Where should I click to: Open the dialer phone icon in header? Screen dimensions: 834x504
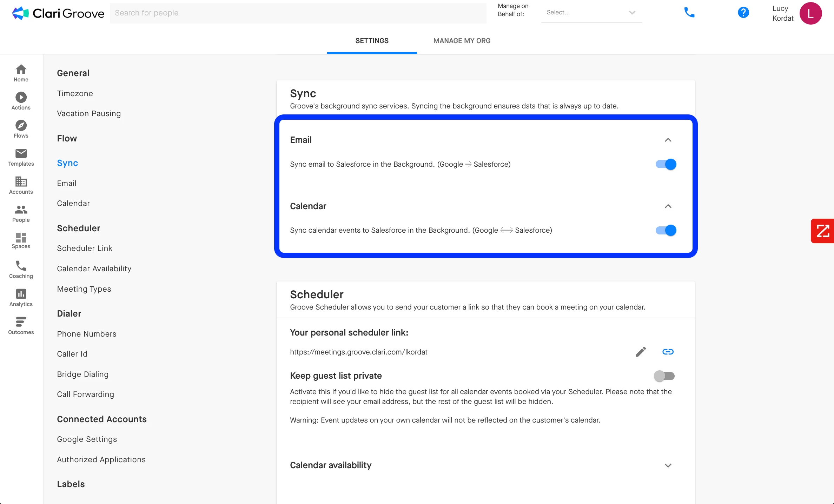pos(689,13)
